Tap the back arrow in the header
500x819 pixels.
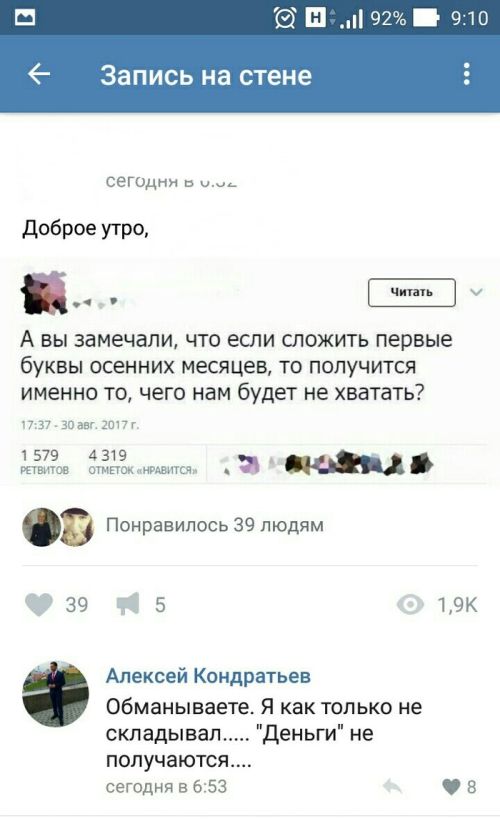click(x=39, y=74)
